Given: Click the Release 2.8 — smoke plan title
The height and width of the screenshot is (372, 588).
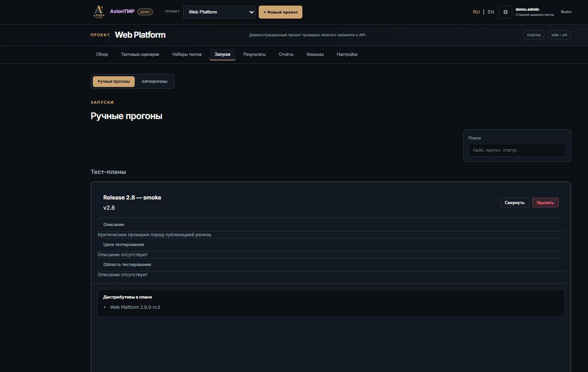Looking at the screenshot, I should pyautogui.click(x=132, y=198).
